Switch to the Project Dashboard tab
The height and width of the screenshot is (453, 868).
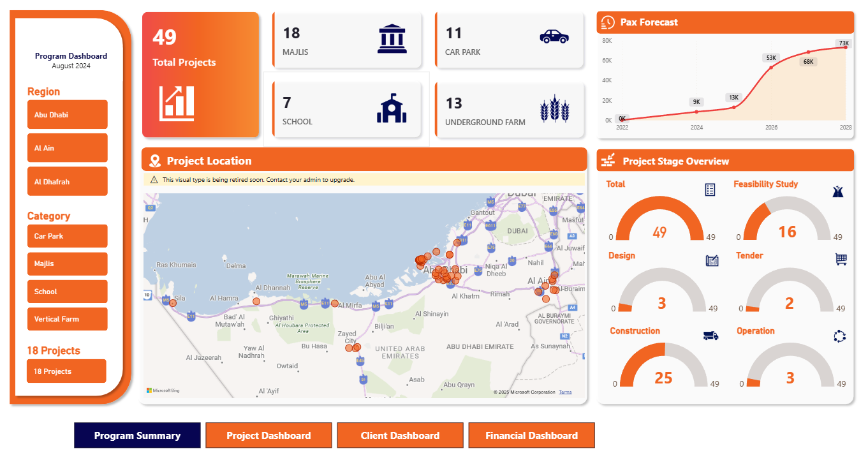pos(268,435)
